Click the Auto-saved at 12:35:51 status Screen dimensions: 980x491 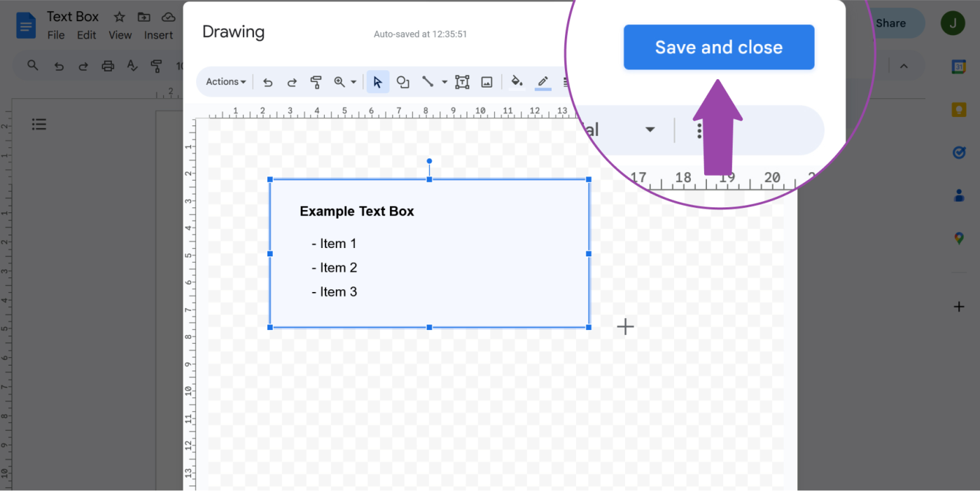tap(420, 34)
